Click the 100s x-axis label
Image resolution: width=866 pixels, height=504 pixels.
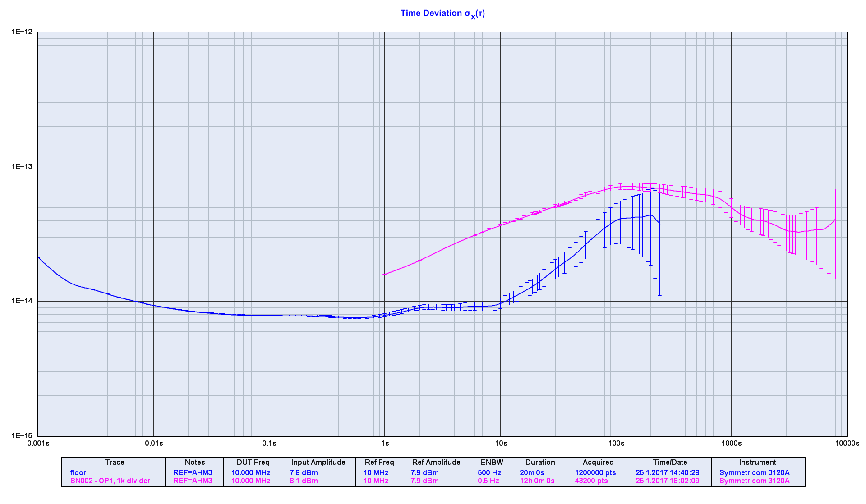tap(616, 443)
